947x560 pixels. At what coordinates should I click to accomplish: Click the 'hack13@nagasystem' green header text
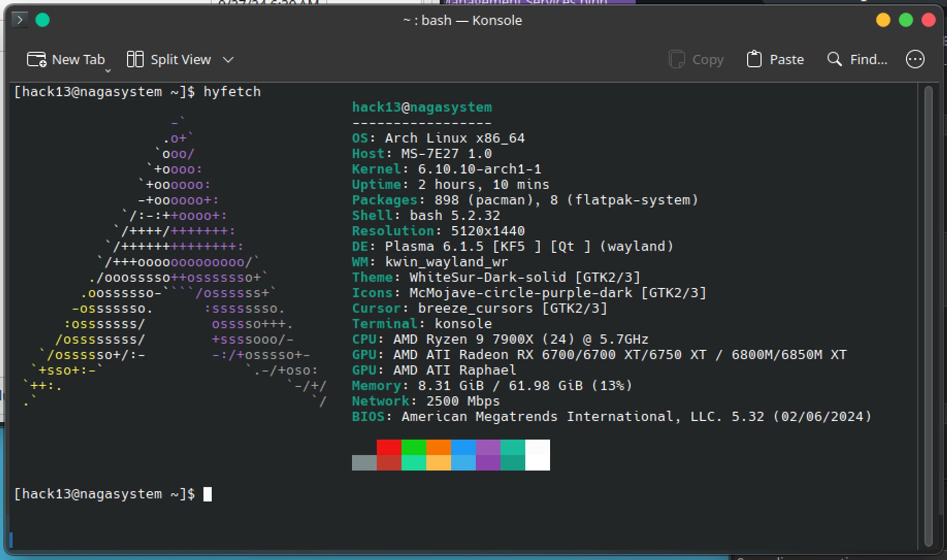point(422,107)
